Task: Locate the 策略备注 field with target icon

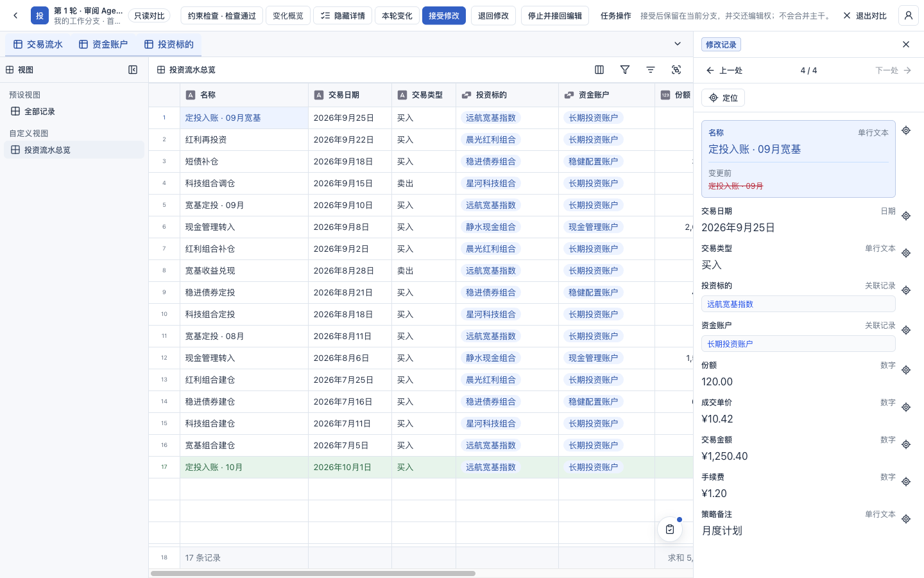Action: [906, 519]
